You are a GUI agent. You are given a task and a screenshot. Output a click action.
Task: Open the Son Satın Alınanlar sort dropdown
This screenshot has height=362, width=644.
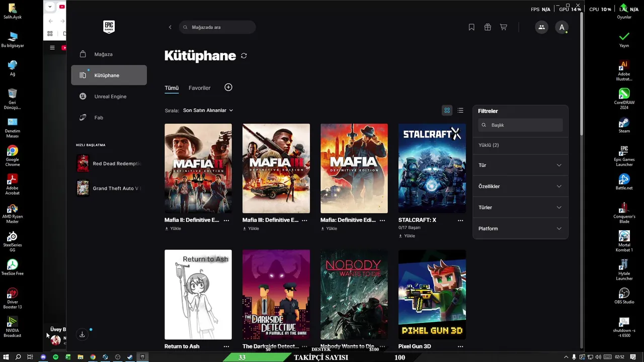(x=208, y=110)
